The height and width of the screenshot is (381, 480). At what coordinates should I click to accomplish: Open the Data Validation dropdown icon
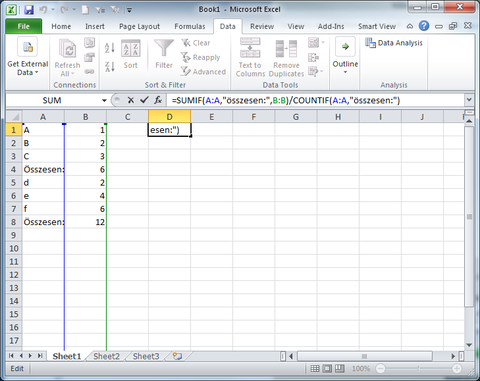316,43
